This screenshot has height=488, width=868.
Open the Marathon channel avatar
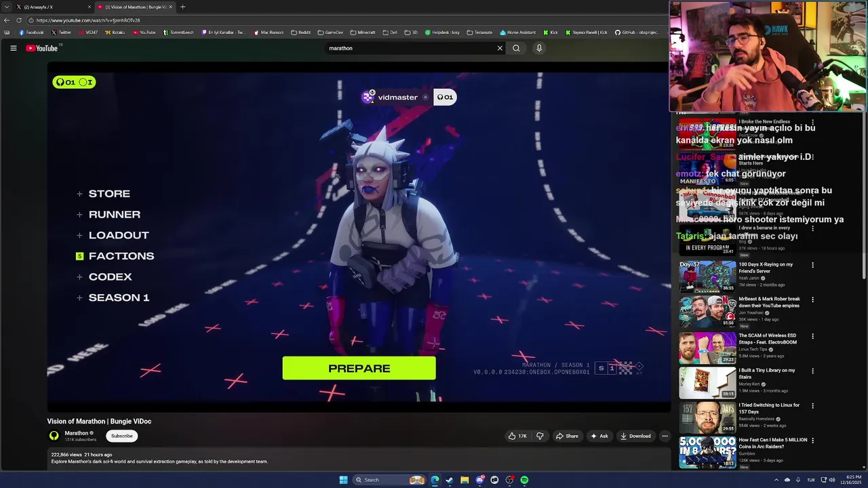coord(54,436)
